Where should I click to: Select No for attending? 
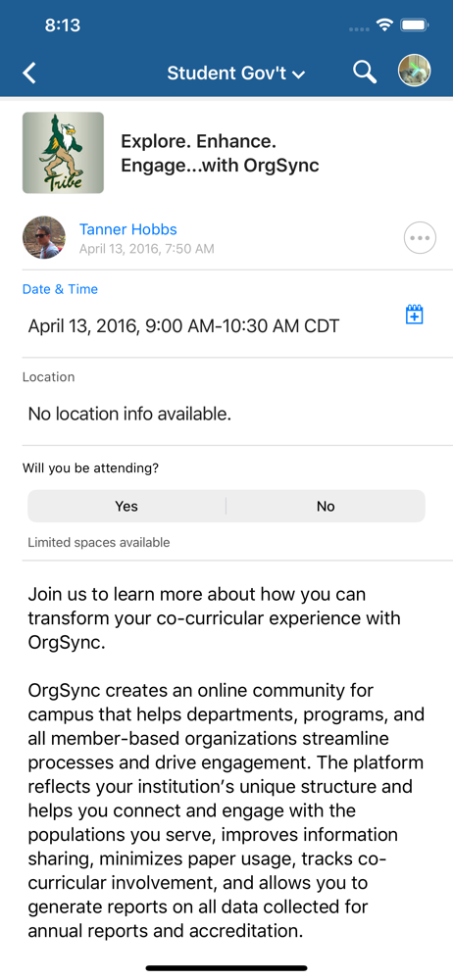[x=326, y=507]
